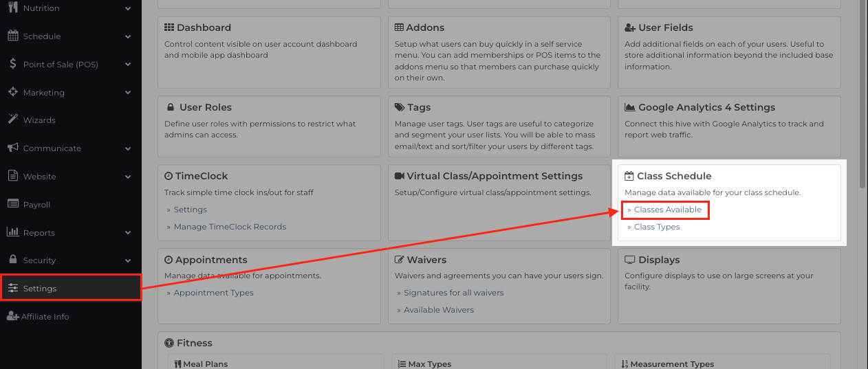Expand the Security menu chevron

[x=129, y=260]
